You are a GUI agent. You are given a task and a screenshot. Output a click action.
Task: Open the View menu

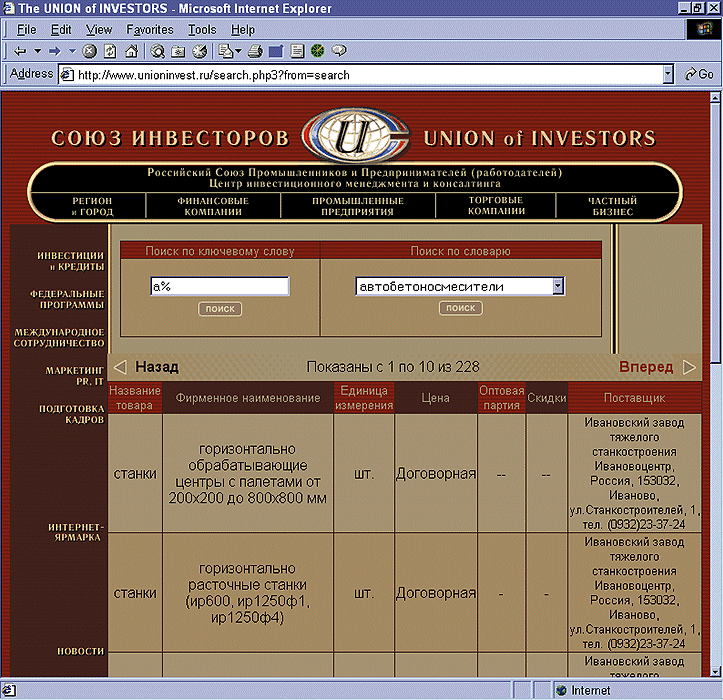tap(99, 30)
